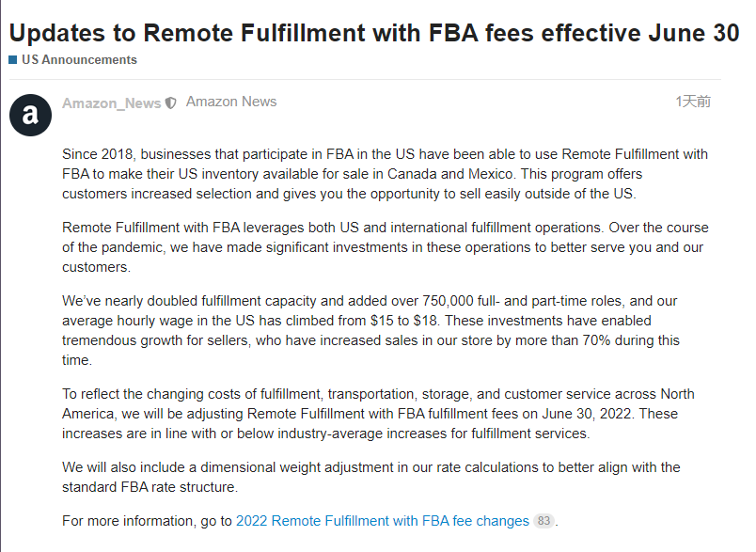Click the blue square category badge
756x552 pixels.
click(12, 59)
